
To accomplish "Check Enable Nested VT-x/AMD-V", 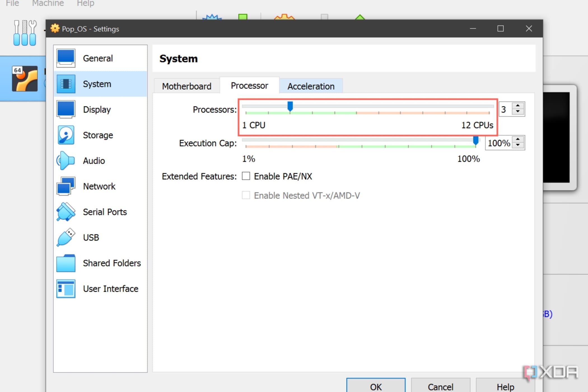I will (x=246, y=195).
